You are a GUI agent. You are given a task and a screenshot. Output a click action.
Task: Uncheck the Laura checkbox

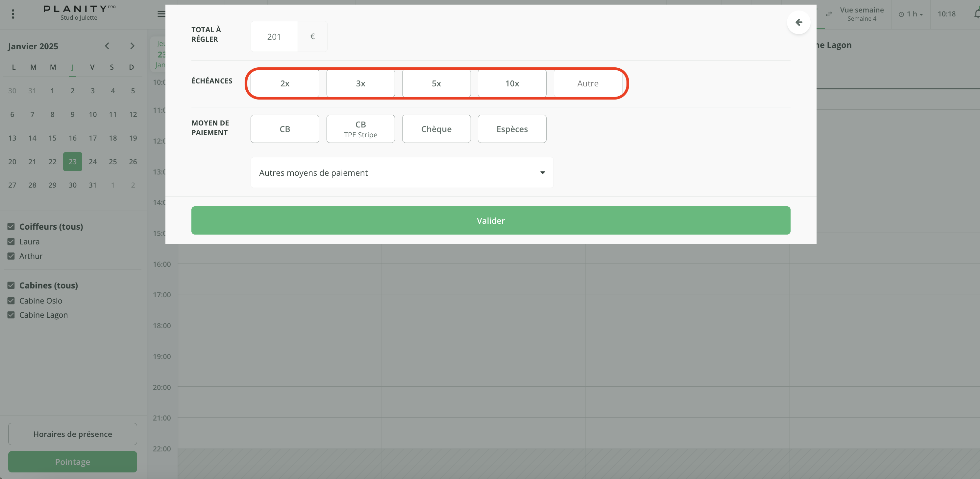tap(11, 242)
